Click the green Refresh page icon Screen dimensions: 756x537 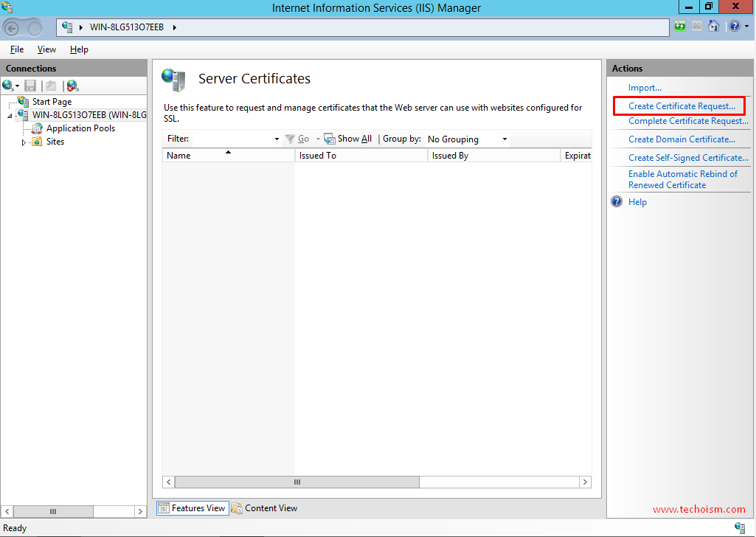pos(680,26)
